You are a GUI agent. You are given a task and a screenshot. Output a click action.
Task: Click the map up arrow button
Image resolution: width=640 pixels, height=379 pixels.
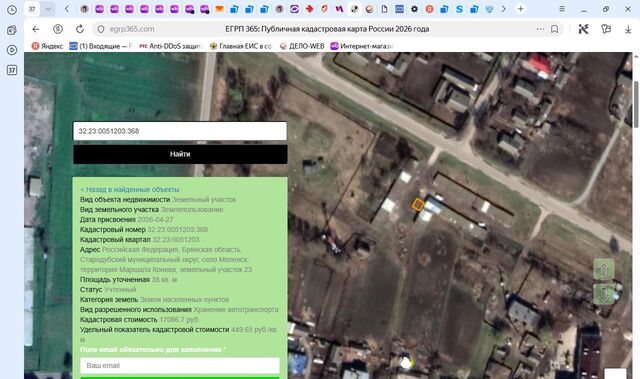pos(604,270)
